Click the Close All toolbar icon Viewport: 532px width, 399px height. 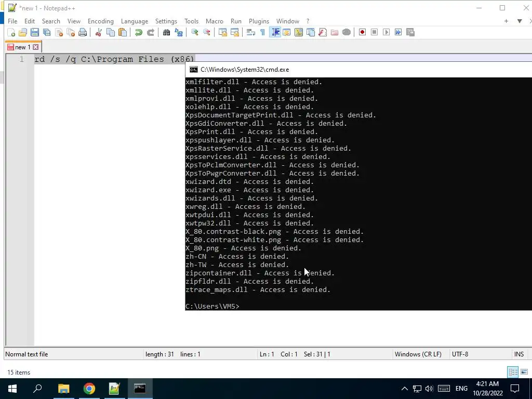point(71,32)
